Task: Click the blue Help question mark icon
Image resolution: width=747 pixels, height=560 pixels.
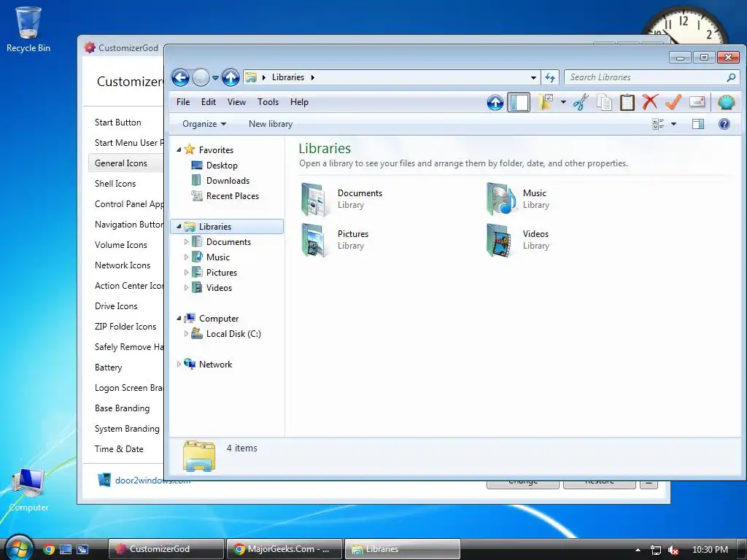Action: click(x=724, y=124)
